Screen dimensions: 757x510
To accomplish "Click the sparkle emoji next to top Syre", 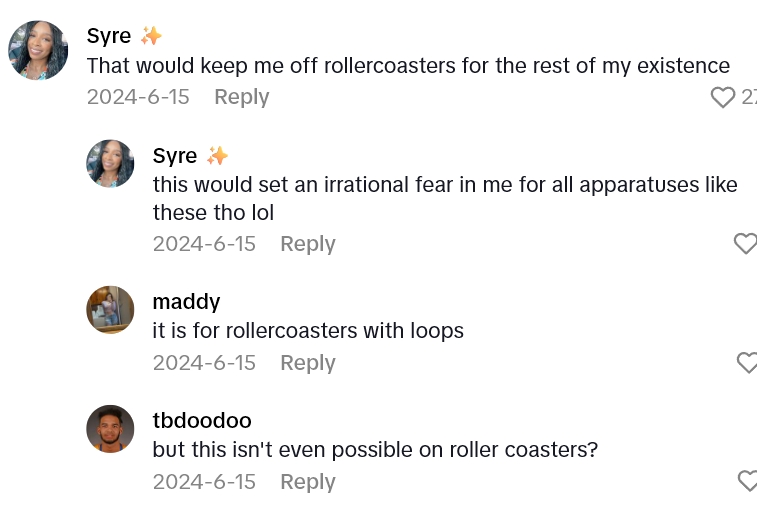I will [x=151, y=36].
